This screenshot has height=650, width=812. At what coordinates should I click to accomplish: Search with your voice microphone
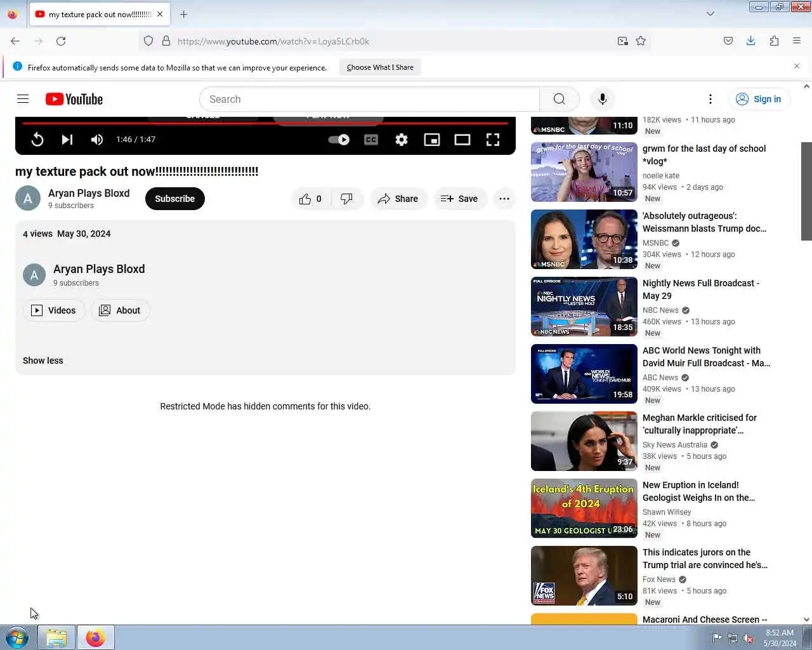click(603, 99)
